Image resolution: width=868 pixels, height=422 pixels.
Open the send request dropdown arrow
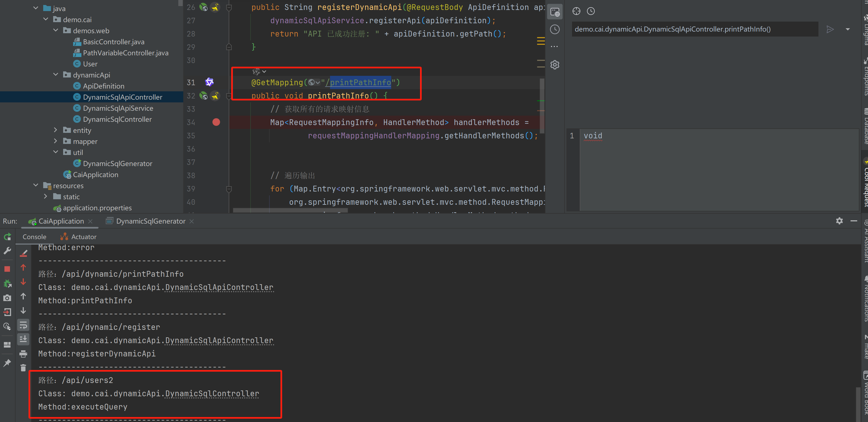848,29
